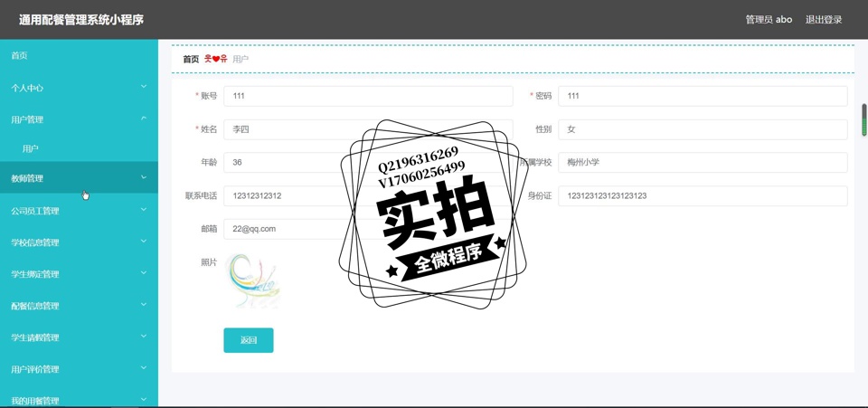The width and height of the screenshot is (868, 408).
Task: Click the vertical page scrollbar
Action: [x=863, y=120]
